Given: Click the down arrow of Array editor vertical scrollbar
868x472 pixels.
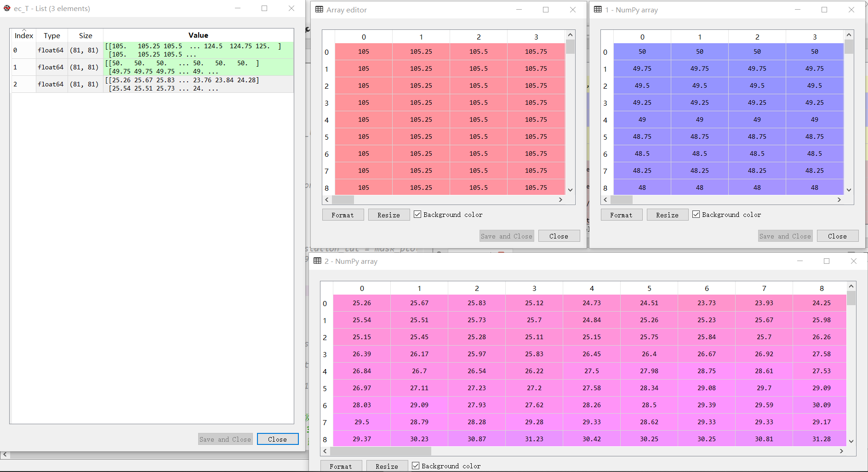Looking at the screenshot, I should tap(570, 189).
